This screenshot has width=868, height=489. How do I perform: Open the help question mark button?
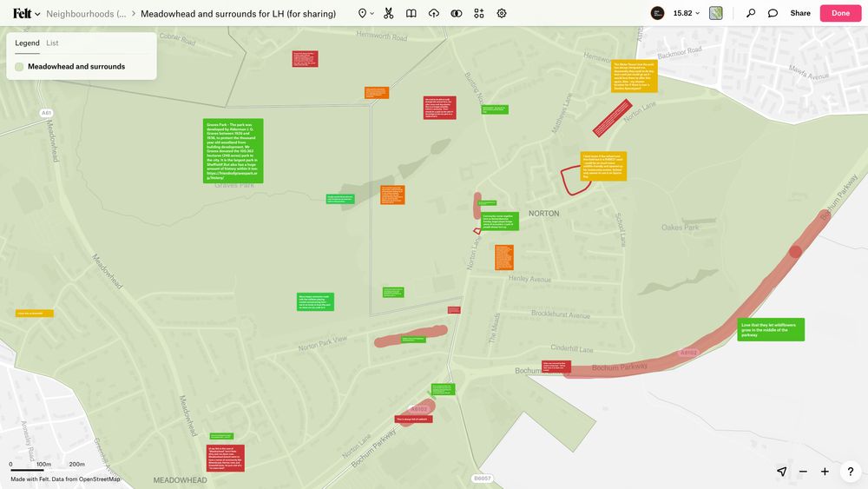[x=851, y=472]
